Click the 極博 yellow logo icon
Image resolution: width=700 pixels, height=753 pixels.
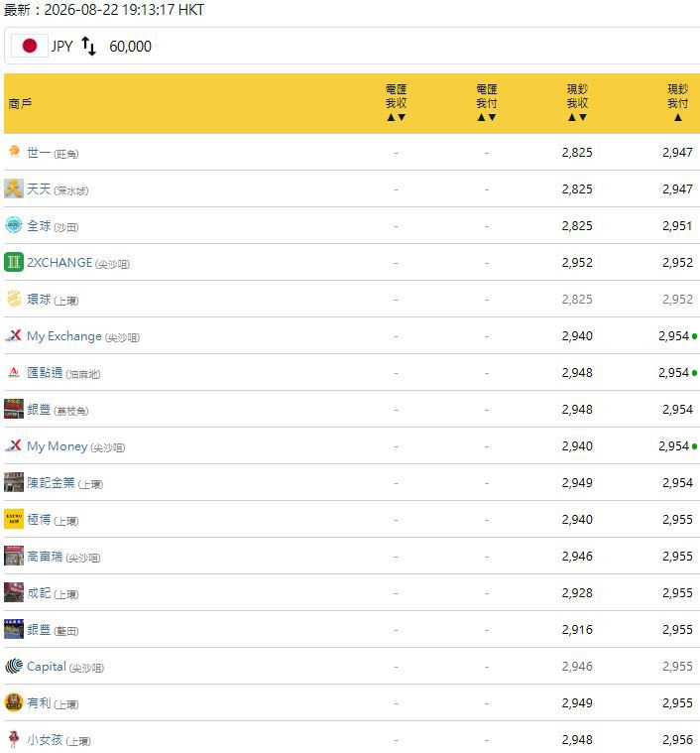[x=14, y=519]
